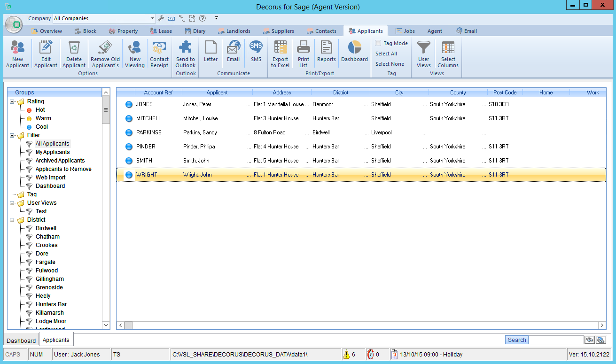Go to the Diary tab

195,31
